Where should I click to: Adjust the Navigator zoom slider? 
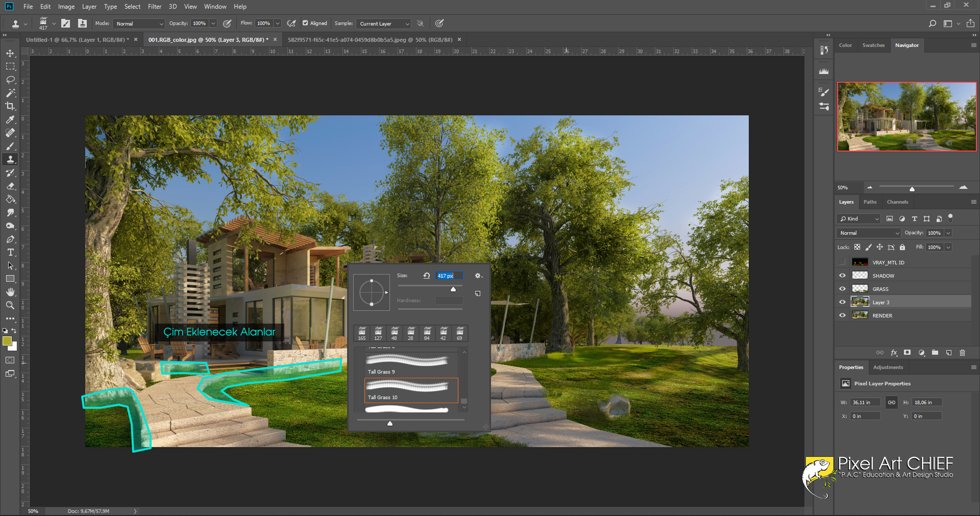(912, 189)
